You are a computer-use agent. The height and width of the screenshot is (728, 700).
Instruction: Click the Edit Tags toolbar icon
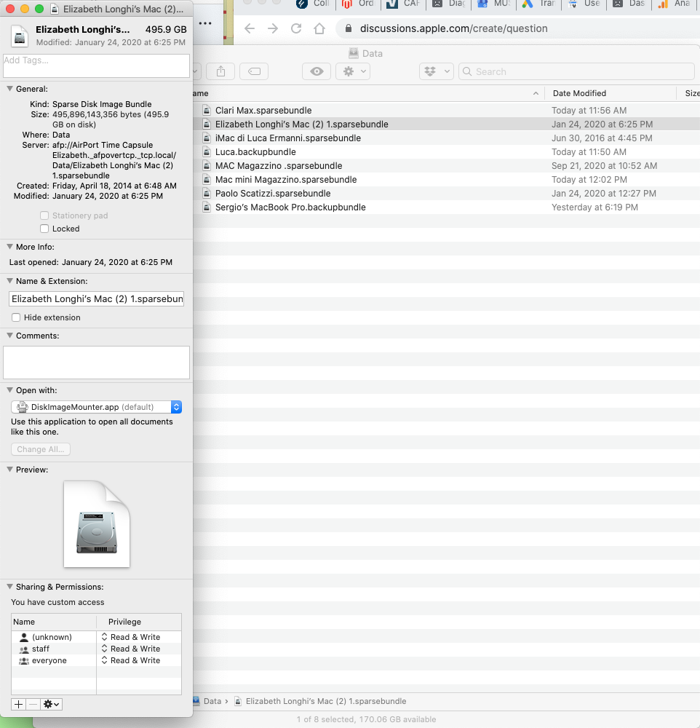[x=255, y=71]
